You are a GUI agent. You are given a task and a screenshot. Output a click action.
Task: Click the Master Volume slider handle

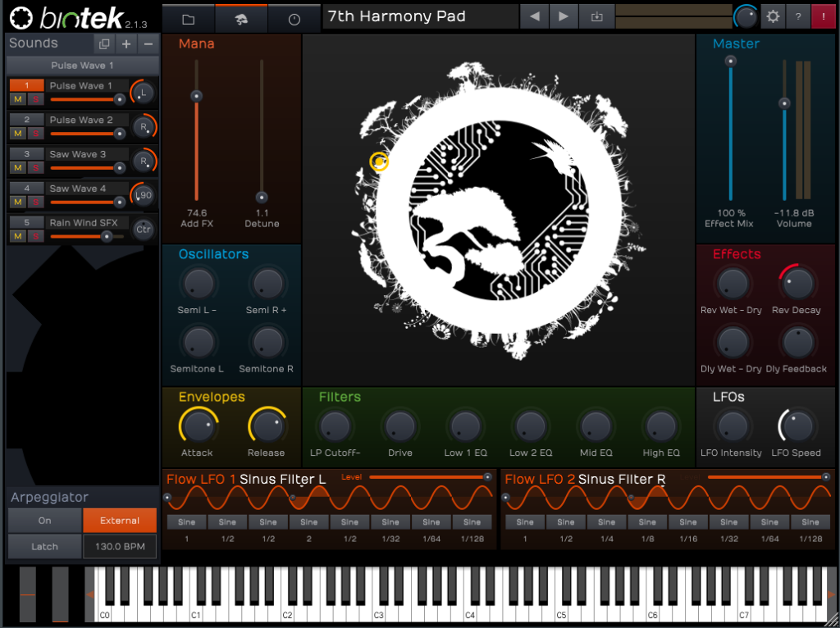784,103
